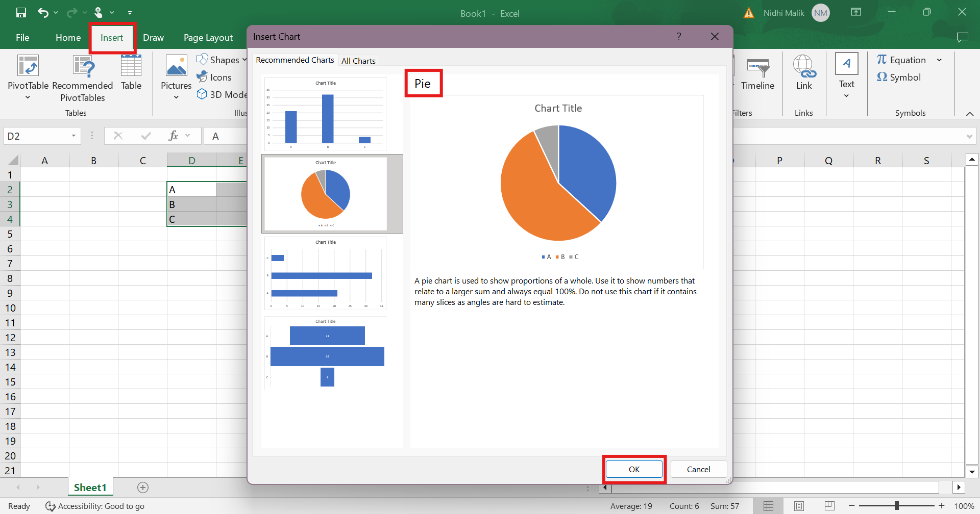The width and height of the screenshot is (980, 514).
Task: Choose the clustered bar chart thumbnail
Action: tap(326, 273)
